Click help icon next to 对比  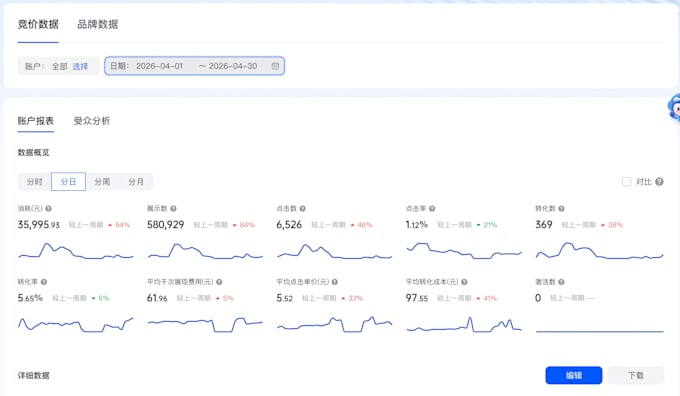point(659,182)
